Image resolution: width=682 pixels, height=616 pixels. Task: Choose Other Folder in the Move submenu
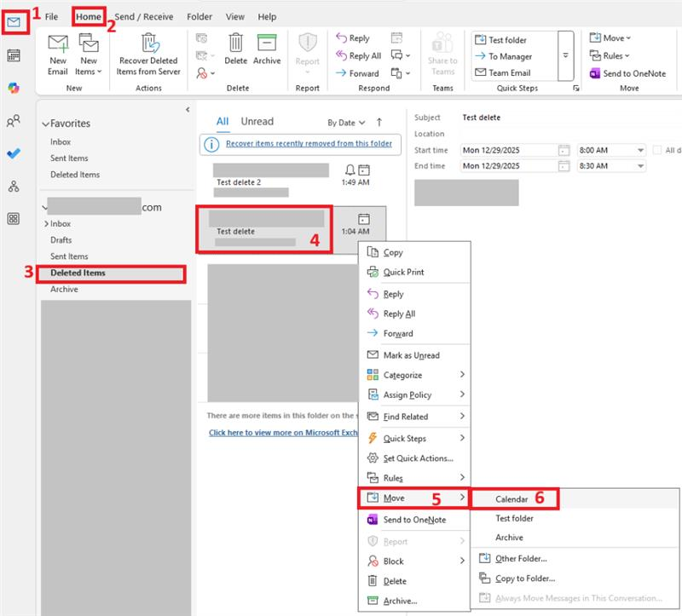click(521, 558)
